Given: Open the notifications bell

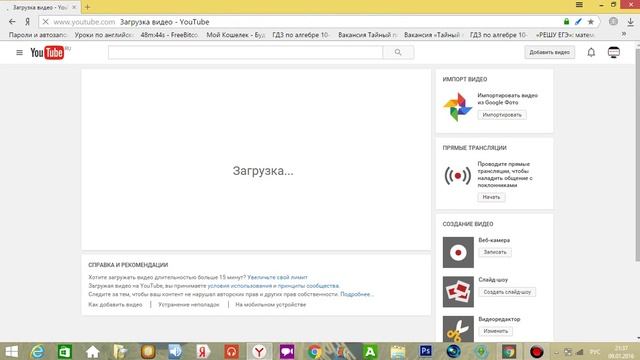Looking at the screenshot, I should coord(591,52).
